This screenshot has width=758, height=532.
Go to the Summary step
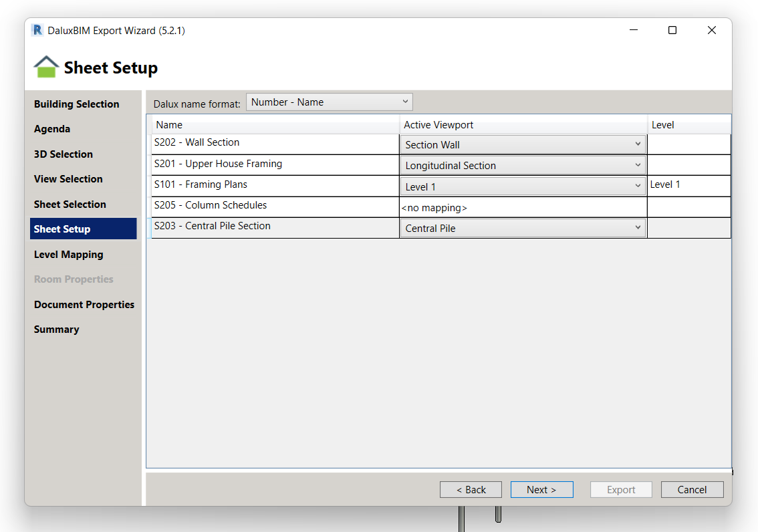(57, 329)
